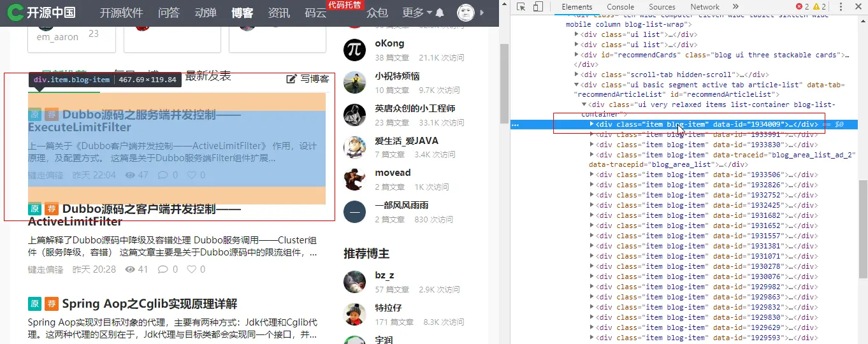Switch to the Sources tab
Viewport: 868px width, 344px height.
(x=662, y=7)
